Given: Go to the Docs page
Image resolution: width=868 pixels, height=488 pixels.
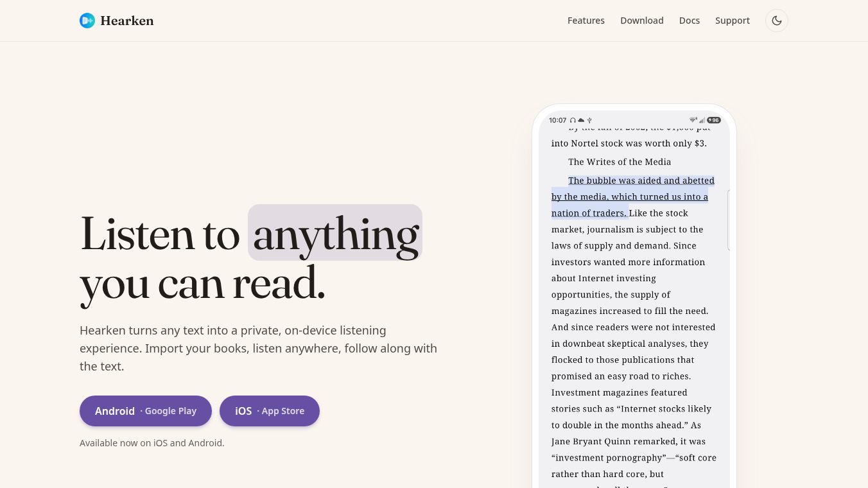Looking at the screenshot, I should 690,21.
